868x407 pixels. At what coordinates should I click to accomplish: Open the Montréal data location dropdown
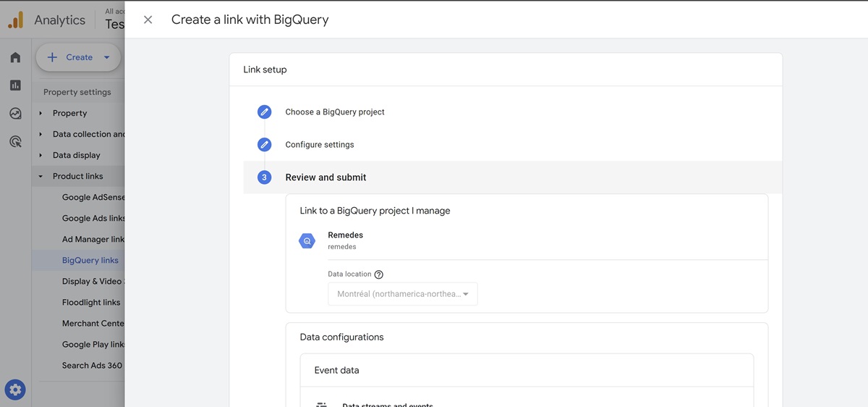pyautogui.click(x=403, y=294)
